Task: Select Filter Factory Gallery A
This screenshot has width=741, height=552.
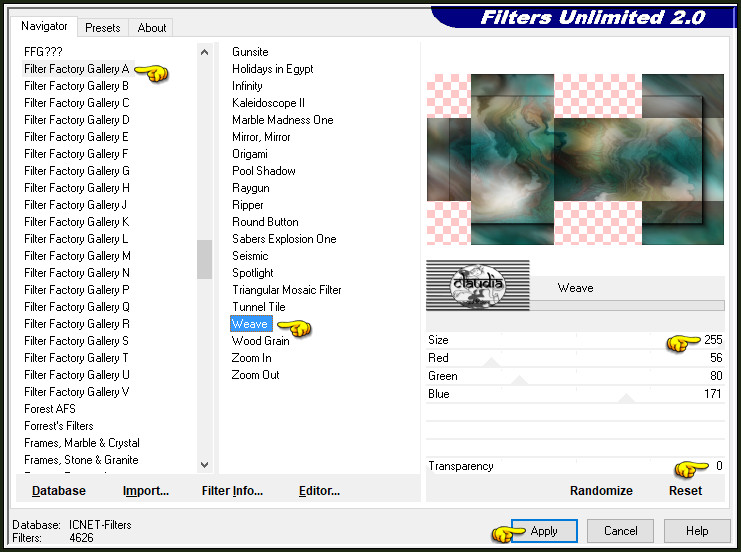Action: (x=77, y=69)
